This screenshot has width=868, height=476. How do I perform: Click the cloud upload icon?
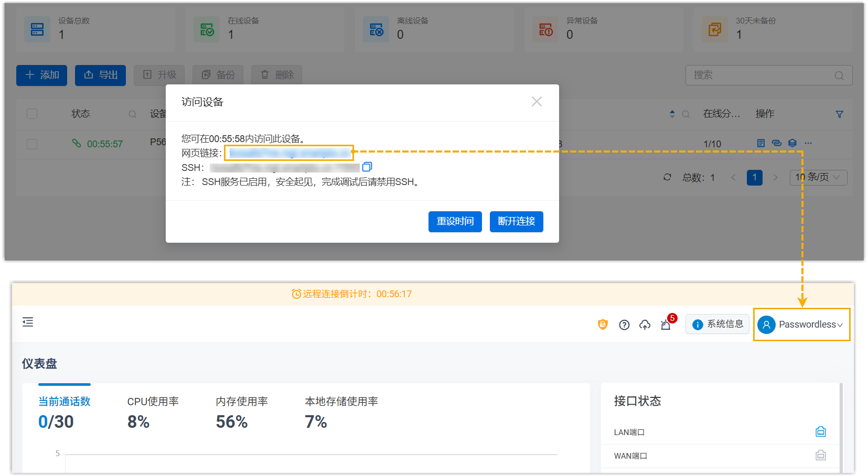click(x=645, y=325)
